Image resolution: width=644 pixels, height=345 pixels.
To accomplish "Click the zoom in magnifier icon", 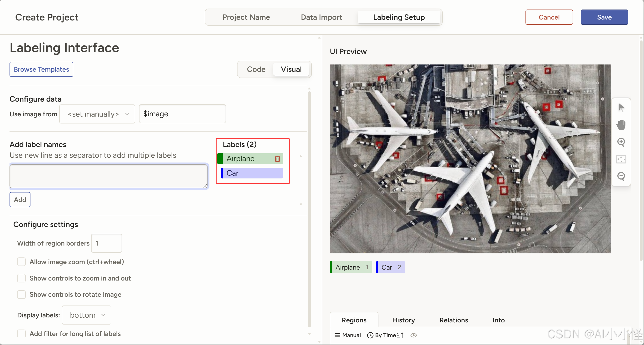I will pos(621,142).
